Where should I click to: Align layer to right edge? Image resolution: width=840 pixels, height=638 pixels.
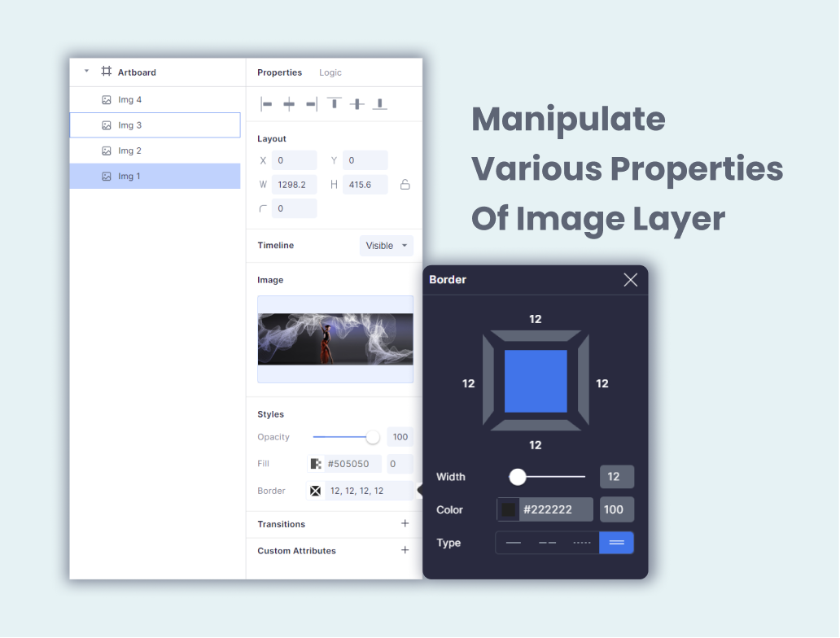(311, 104)
